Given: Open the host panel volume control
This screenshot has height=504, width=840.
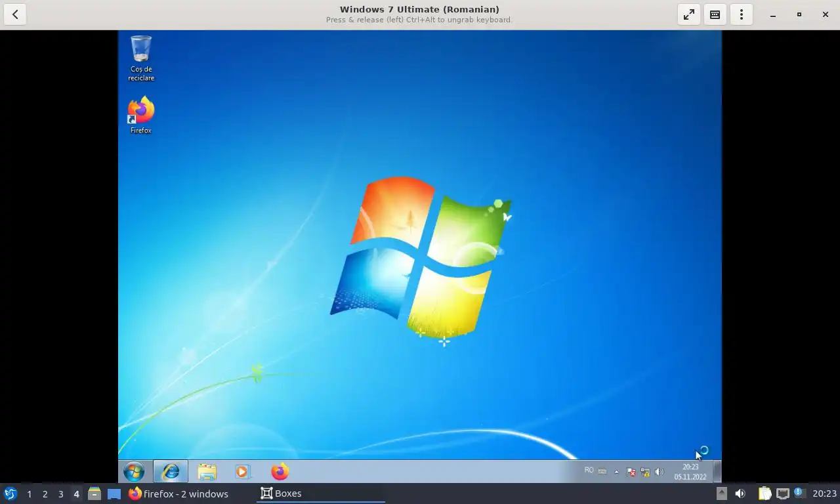Looking at the screenshot, I should point(740,493).
